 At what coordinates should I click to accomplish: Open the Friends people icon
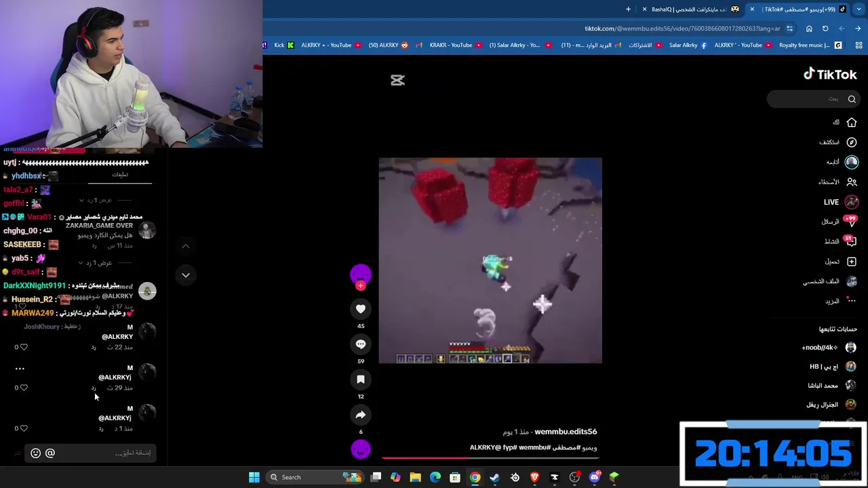pos(852,182)
